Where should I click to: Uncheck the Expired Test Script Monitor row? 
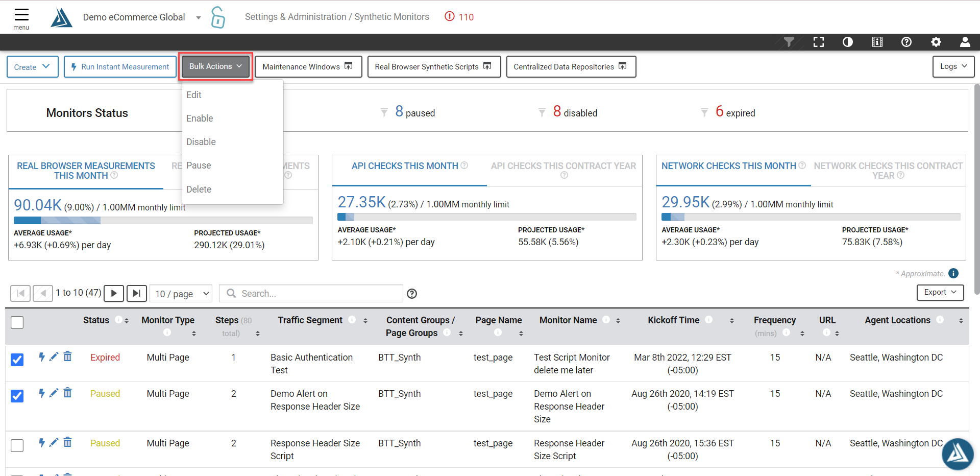(x=17, y=360)
